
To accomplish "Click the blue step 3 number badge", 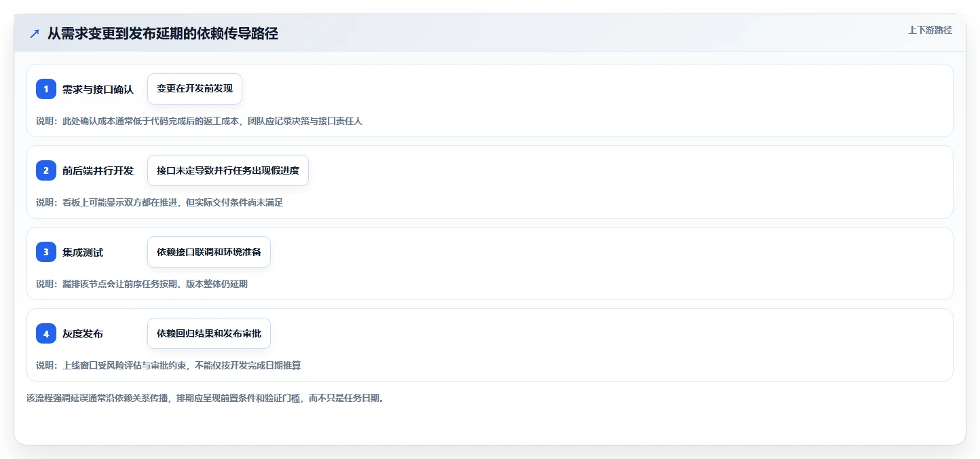I will [46, 252].
